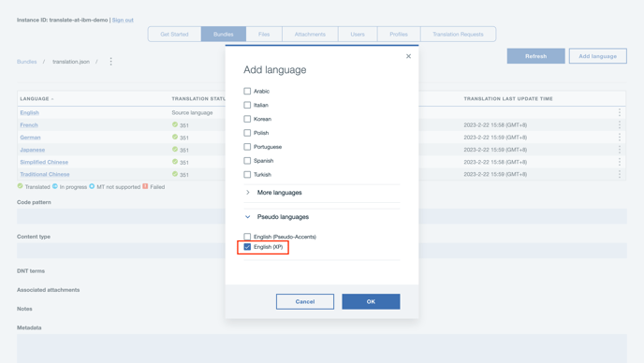Viewport: 644px width, 363px height.
Task: Click the Content type input field
Action: pos(322,251)
